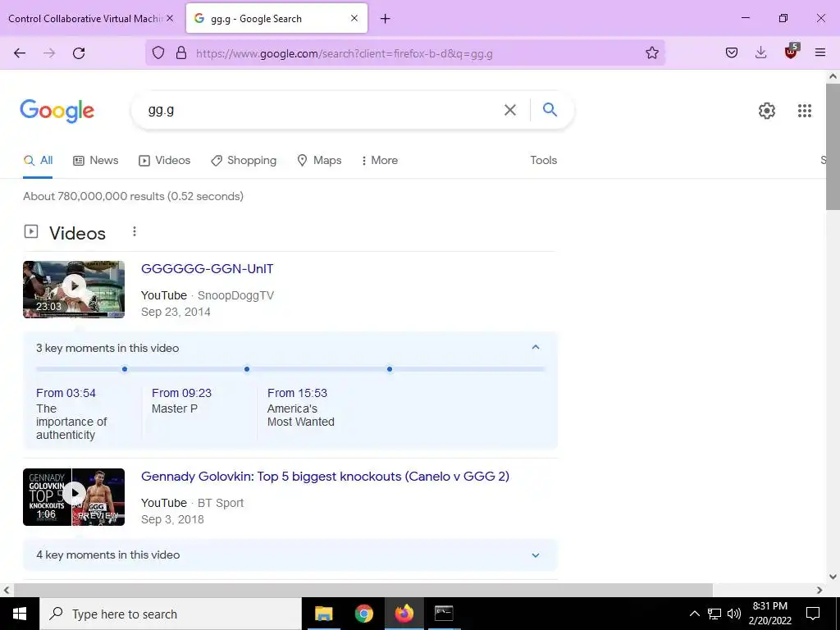Image resolution: width=840 pixels, height=630 pixels.
Task: Launch File Explorer from taskbar
Action: pos(323,614)
